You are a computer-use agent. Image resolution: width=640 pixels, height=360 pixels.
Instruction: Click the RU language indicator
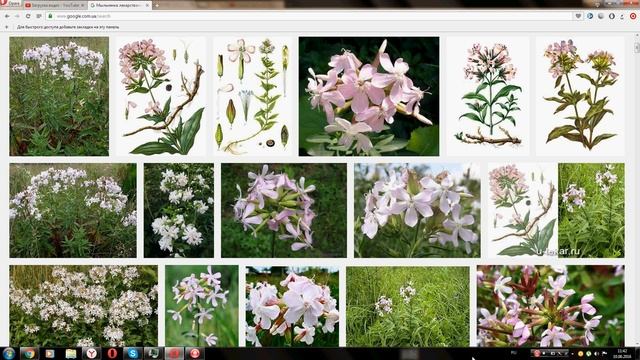pyautogui.click(x=513, y=353)
